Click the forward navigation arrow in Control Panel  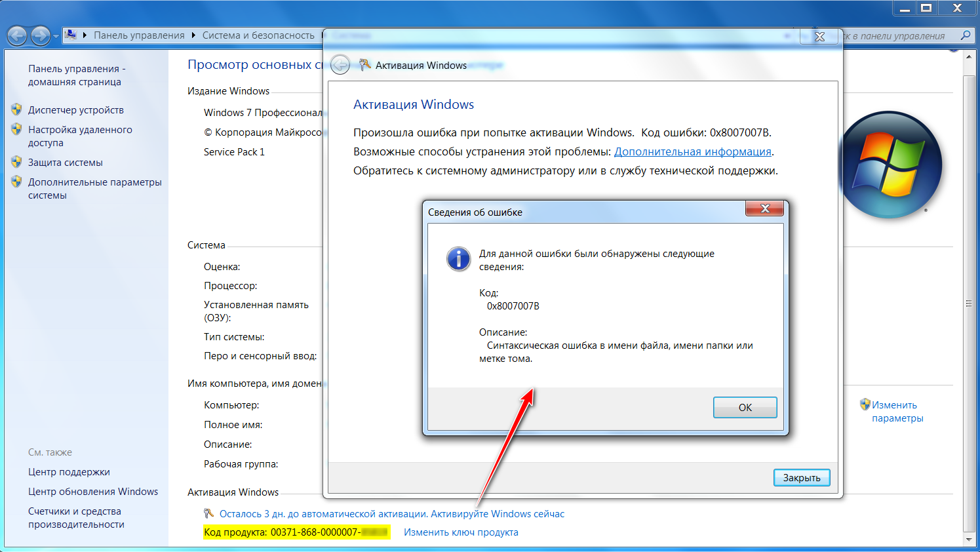click(41, 35)
